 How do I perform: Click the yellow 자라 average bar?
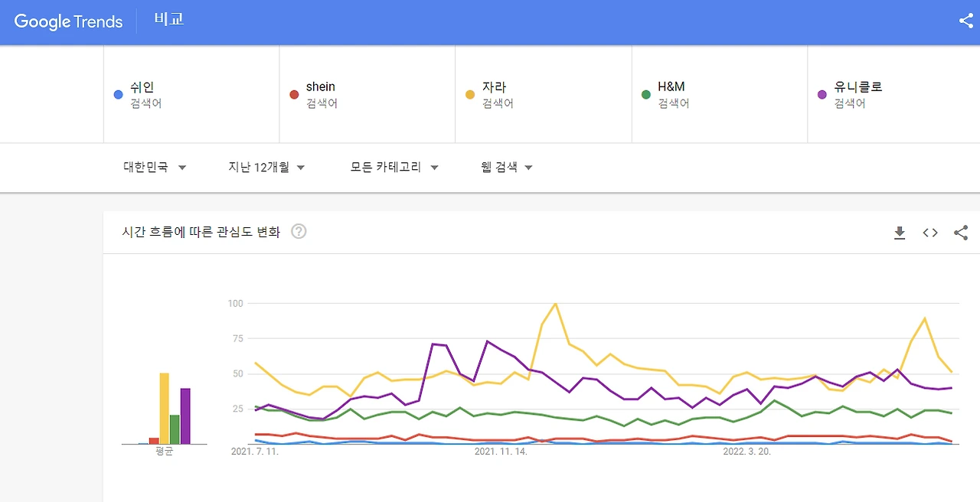coord(164,408)
